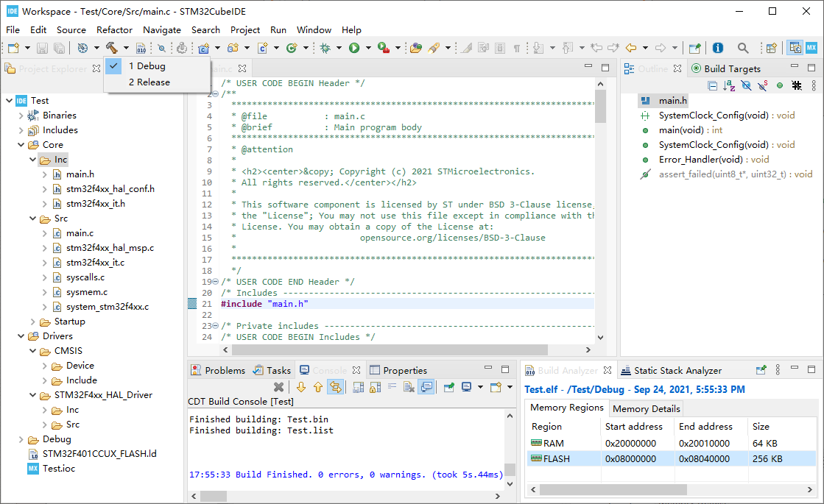
Task: Collapse the Test project tree
Action: (x=9, y=100)
